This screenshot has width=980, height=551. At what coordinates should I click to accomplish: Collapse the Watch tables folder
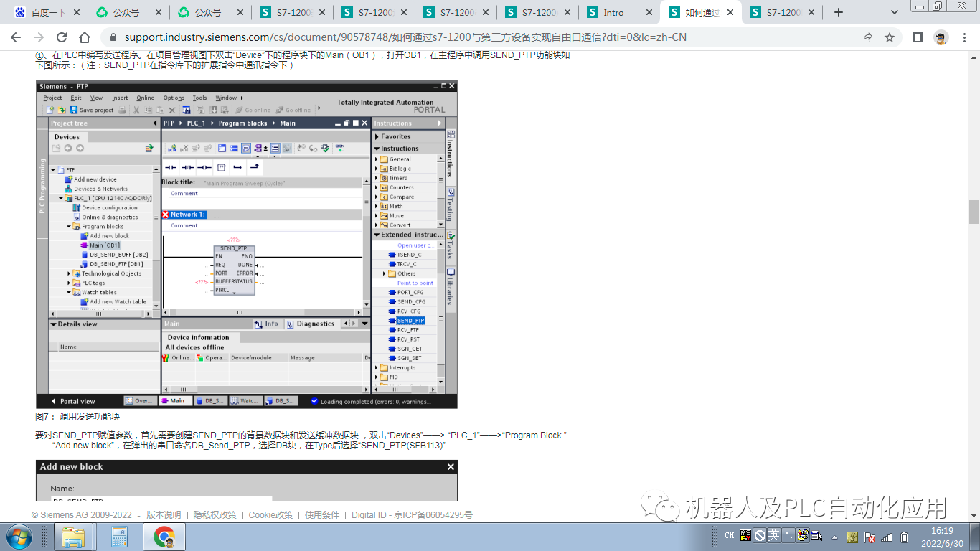[x=70, y=293]
